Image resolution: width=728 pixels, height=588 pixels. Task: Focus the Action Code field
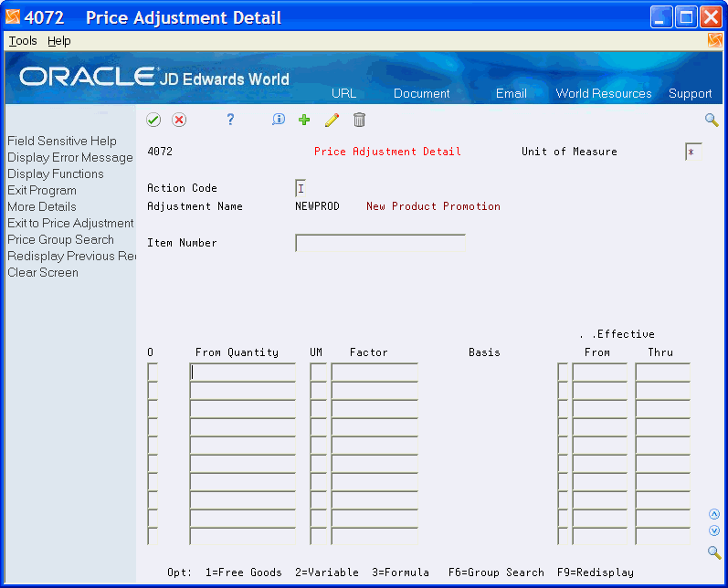pos(301,188)
